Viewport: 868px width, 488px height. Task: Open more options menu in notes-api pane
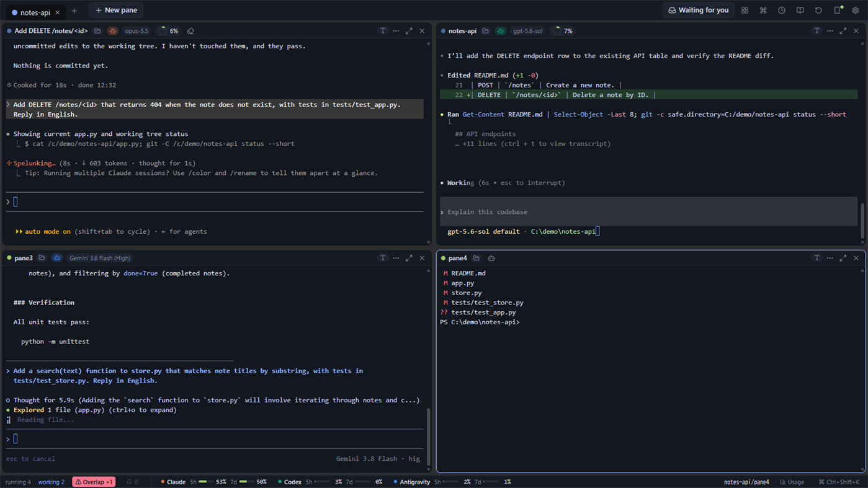click(830, 31)
